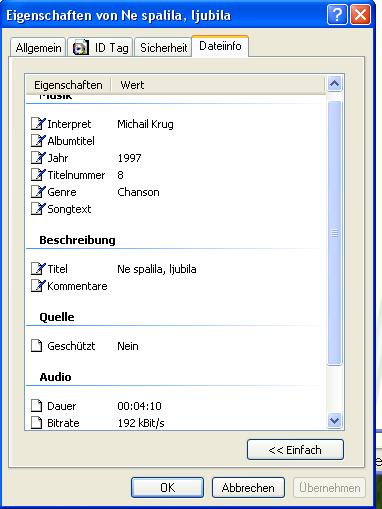Click the edit icon beside Interpret

tap(38, 124)
